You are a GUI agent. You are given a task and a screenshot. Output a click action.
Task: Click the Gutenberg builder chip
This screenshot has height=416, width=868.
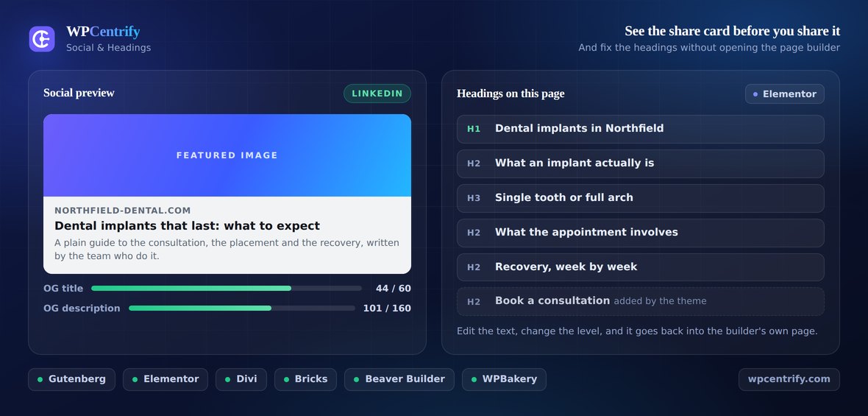coord(72,379)
